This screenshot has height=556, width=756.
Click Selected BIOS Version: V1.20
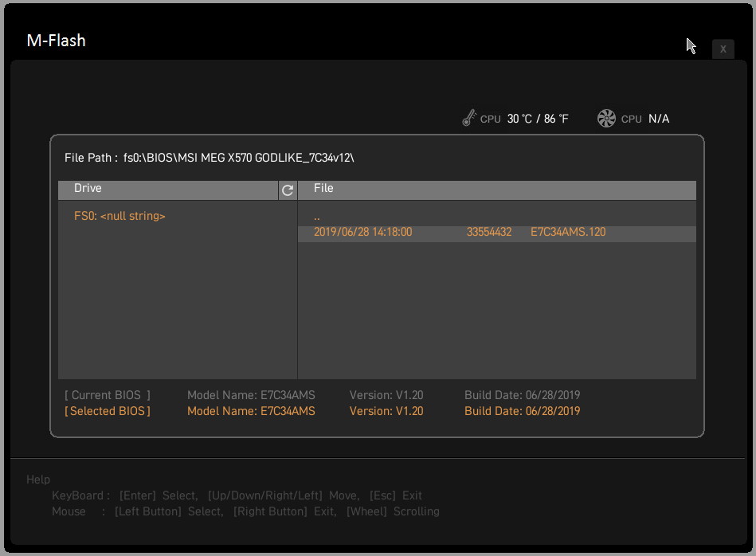(x=386, y=411)
